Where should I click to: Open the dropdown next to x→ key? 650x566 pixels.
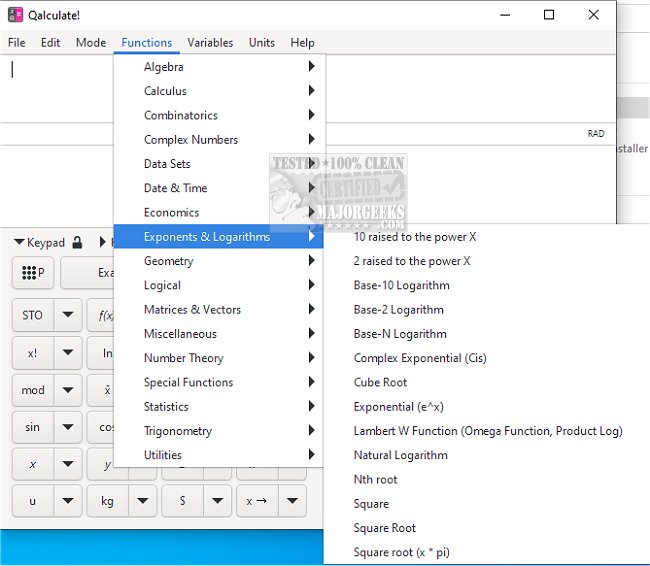[x=292, y=500]
